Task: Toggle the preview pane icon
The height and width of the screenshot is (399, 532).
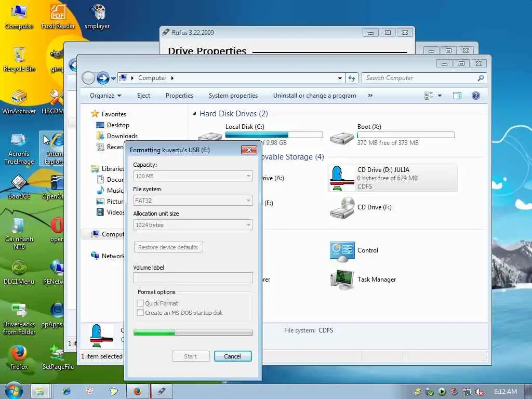Action: (x=457, y=96)
